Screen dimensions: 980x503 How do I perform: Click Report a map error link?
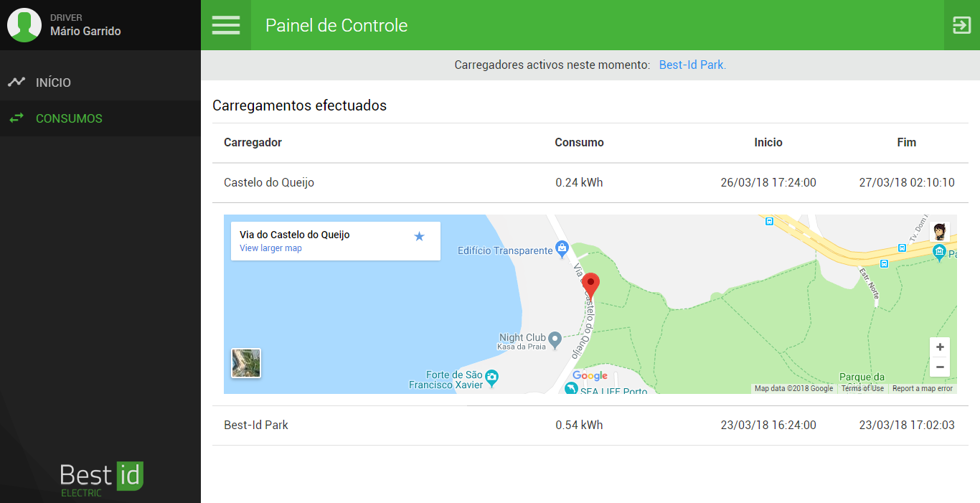(923, 388)
